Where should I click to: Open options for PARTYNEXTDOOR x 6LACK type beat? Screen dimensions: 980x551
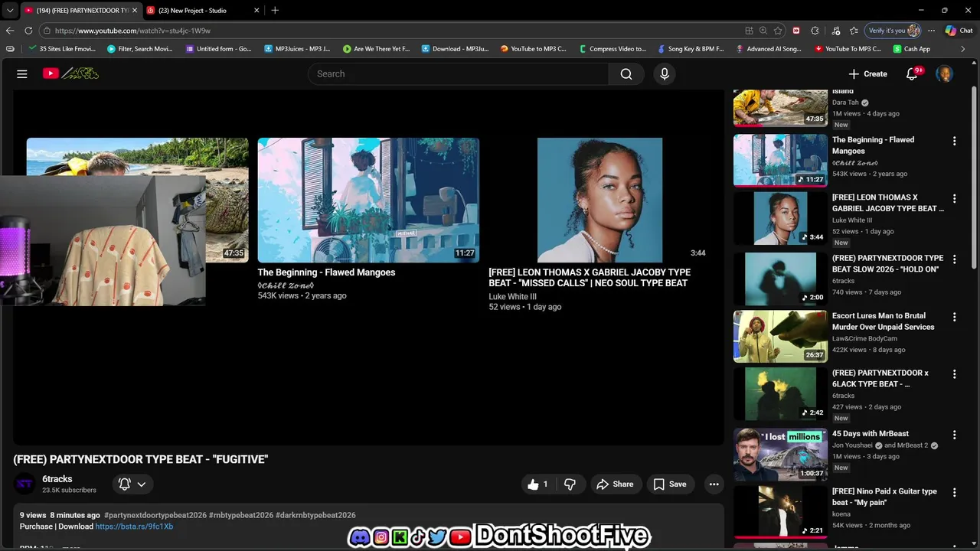click(954, 374)
